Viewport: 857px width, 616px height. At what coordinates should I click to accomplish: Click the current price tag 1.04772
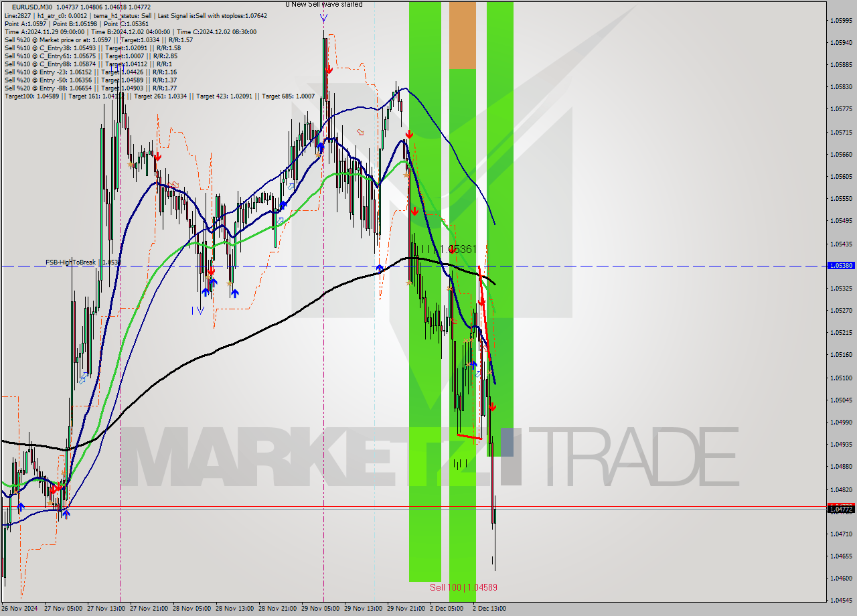click(842, 510)
